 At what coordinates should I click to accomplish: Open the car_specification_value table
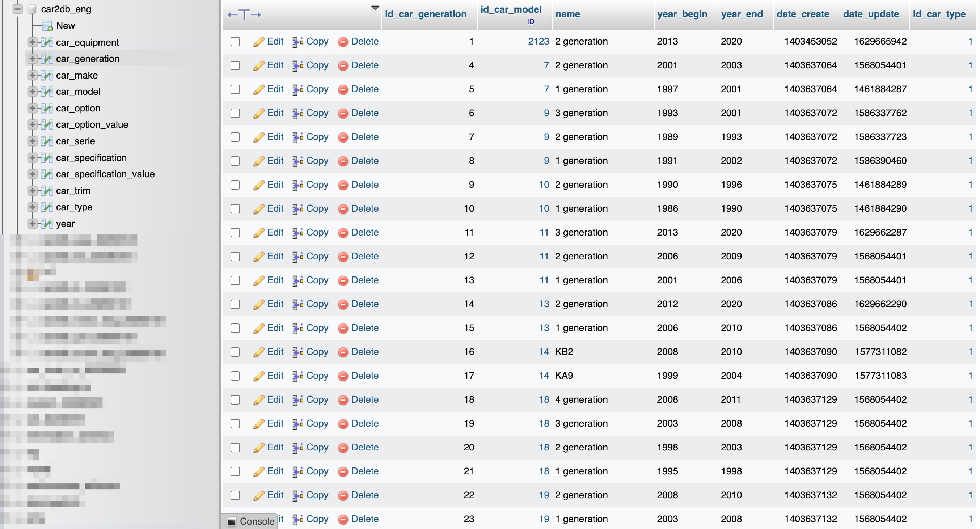click(x=105, y=174)
